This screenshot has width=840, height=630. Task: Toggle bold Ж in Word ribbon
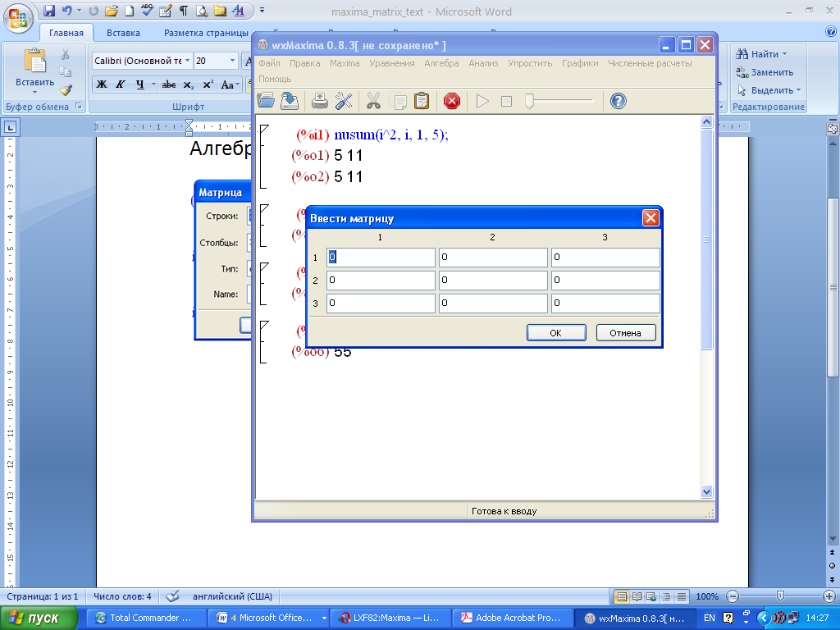[x=101, y=84]
